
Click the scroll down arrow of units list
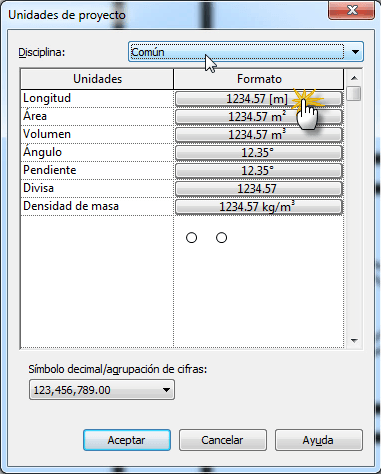354,341
